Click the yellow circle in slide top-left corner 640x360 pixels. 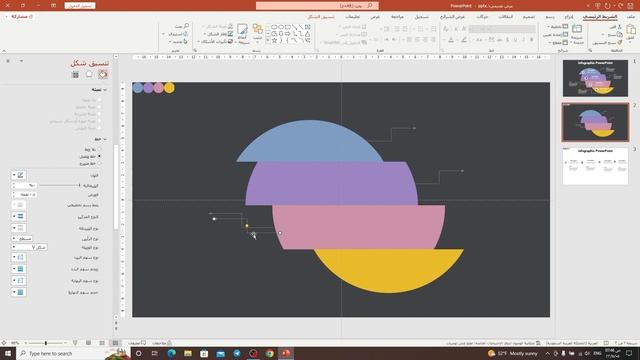pyautogui.click(x=169, y=88)
